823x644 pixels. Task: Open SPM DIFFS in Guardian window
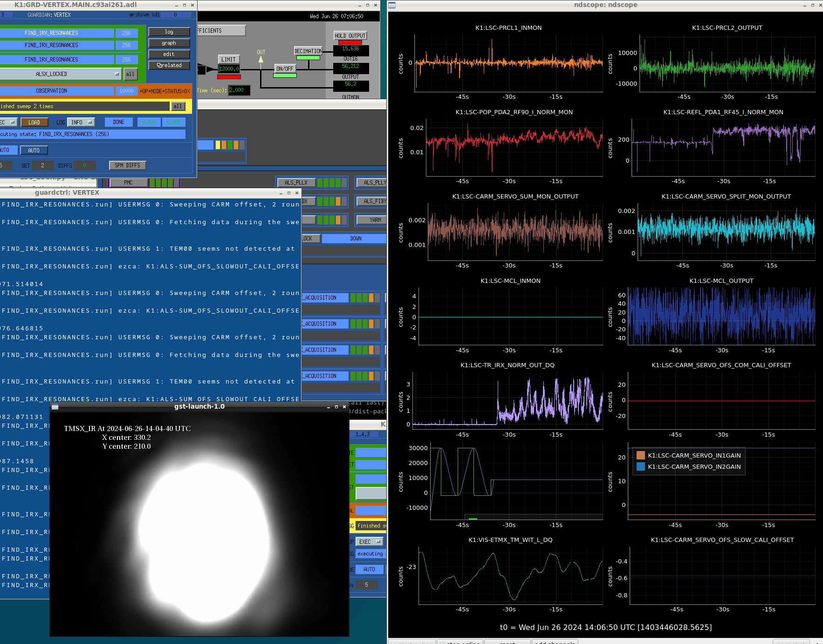127,165
